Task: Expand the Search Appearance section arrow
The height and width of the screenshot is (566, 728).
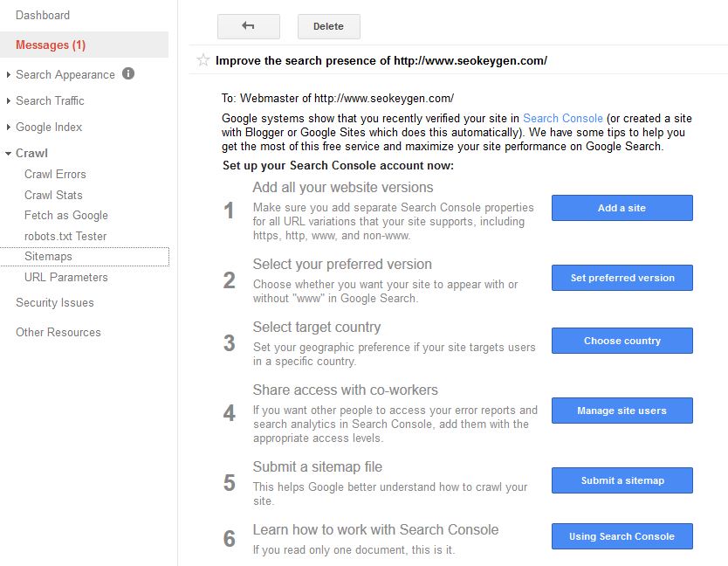Action: pos(9,74)
